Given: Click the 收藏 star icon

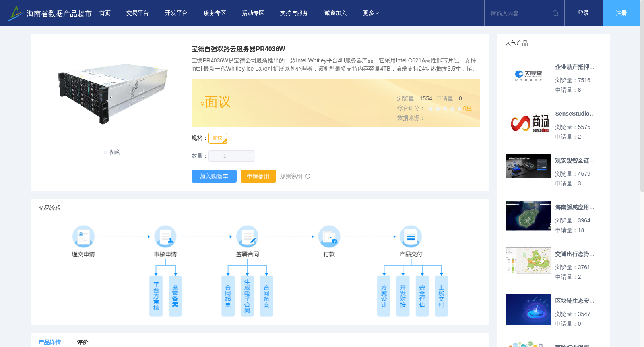Looking at the screenshot, I should (105, 152).
